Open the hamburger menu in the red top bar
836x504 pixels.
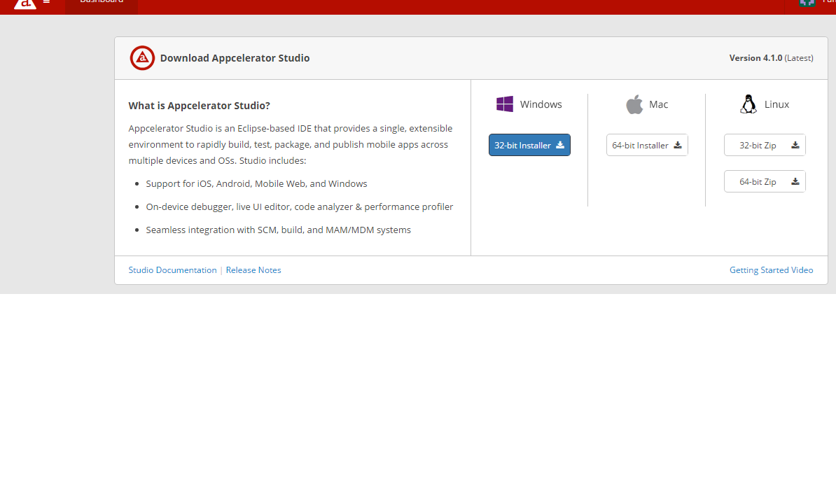(x=46, y=2)
